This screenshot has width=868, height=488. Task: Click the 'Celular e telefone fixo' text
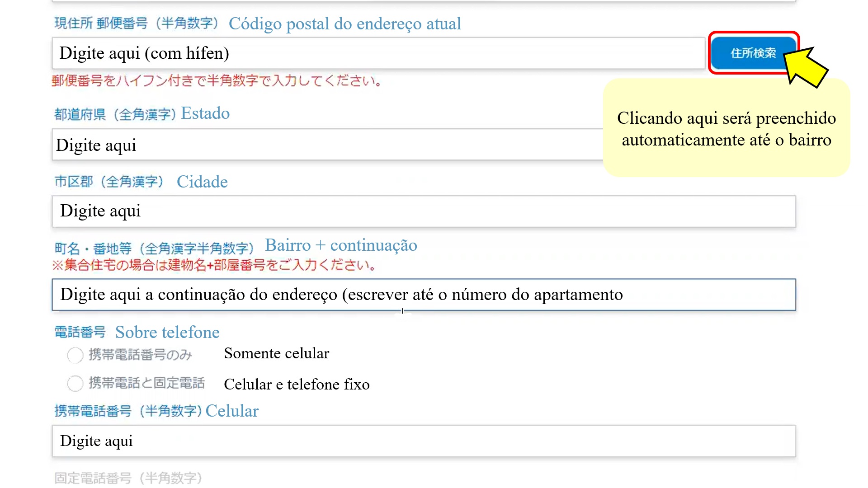(x=297, y=385)
